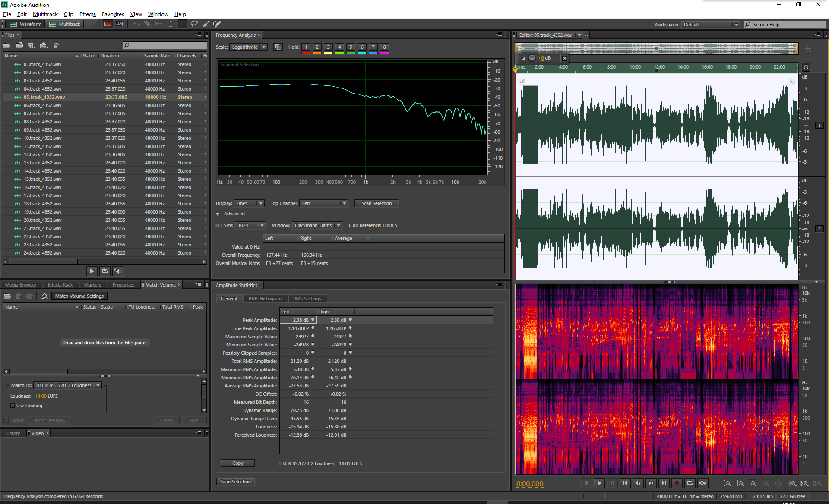This screenshot has width=829, height=504.
Task: Pin the volume HUD overlay
Action: (x=565, y=58)
